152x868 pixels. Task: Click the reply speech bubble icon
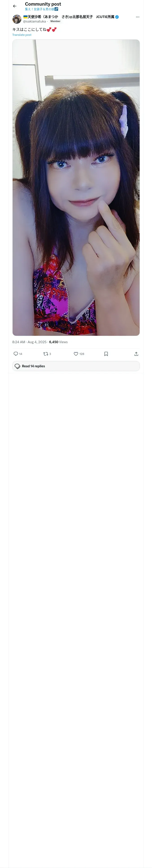tap(16, 354)
